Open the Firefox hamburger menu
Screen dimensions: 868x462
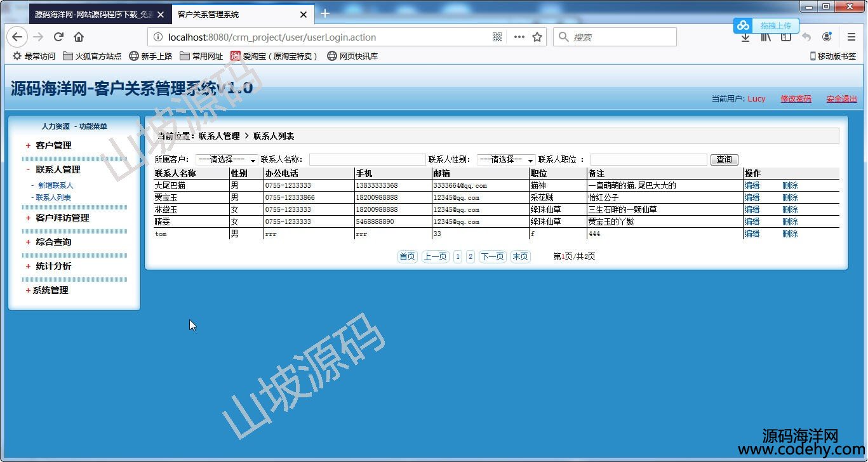851,37
